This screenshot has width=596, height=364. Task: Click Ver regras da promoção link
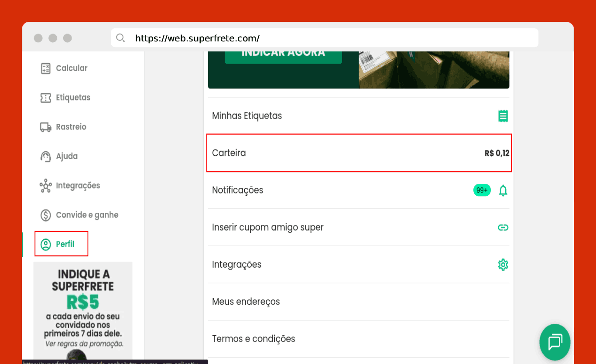point(84,344)
